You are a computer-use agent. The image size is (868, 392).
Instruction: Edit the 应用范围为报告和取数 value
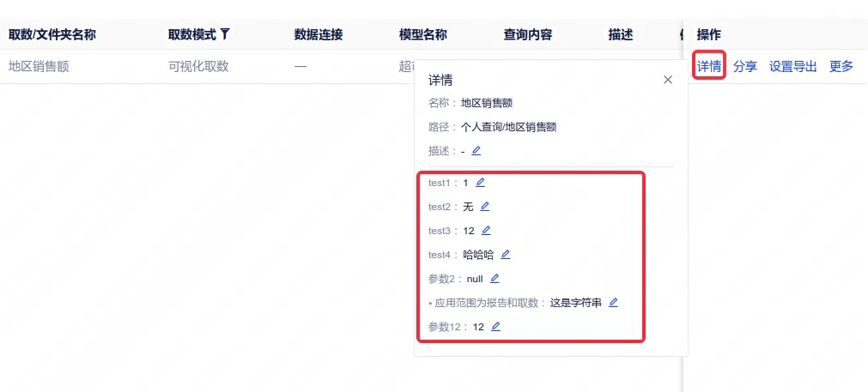(x=614, y=303)
